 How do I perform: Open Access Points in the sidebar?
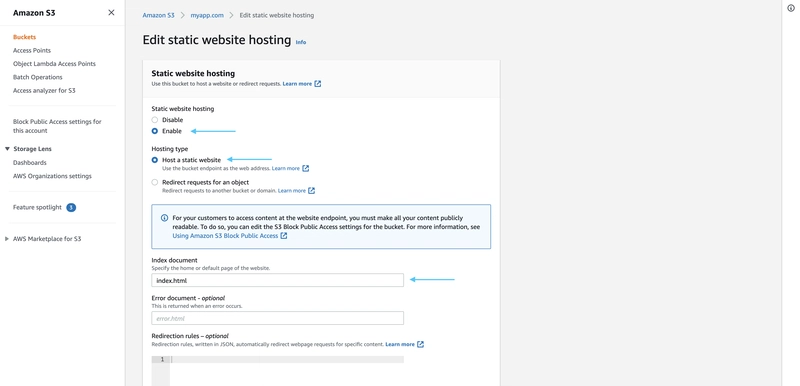(32, 50)
